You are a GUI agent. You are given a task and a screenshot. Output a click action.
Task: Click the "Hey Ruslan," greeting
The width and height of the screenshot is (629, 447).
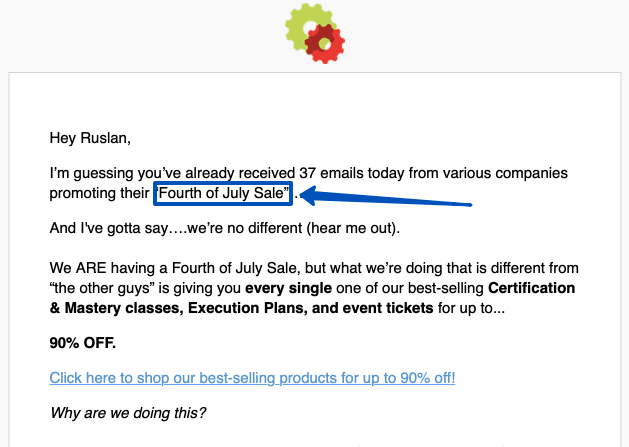[90, 138]
